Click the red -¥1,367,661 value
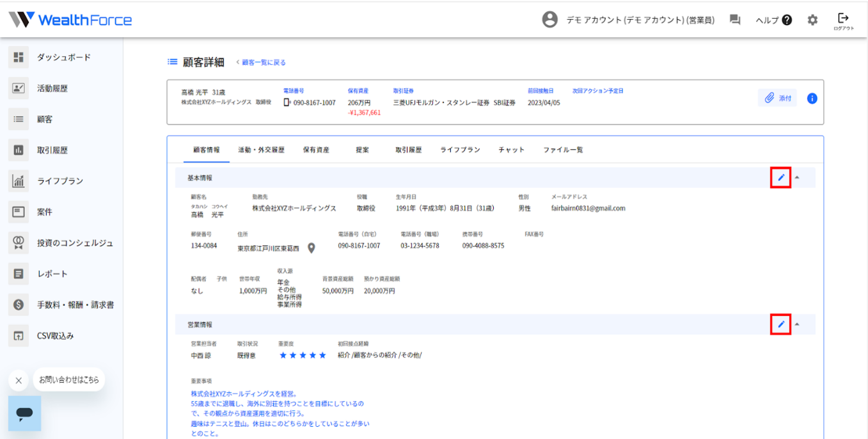868x439 pixels. (364, 113)
